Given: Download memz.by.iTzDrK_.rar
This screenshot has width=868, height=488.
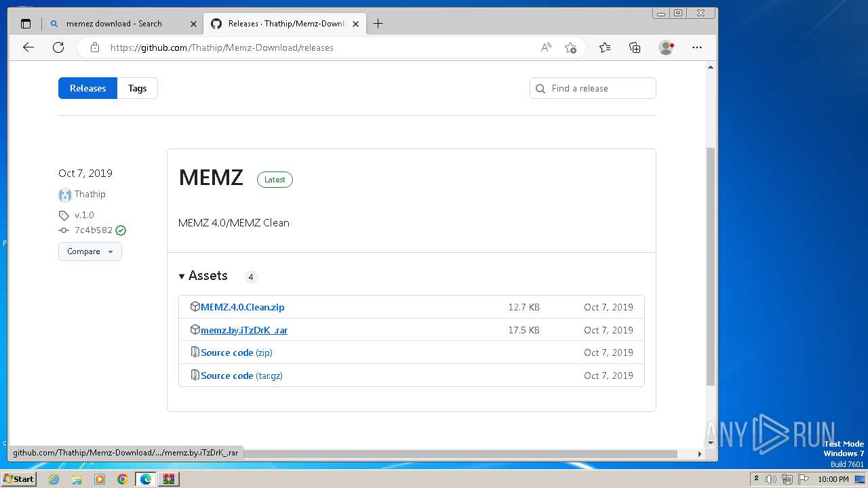Looking at the screenshot, I should click(x=244, y=330).
